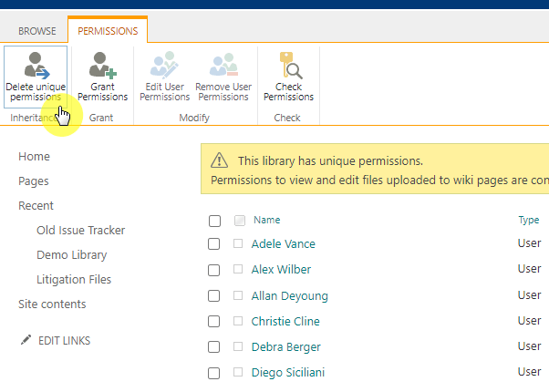Click the EDIT LINKS pencil icon

click(x=26, y=340)
